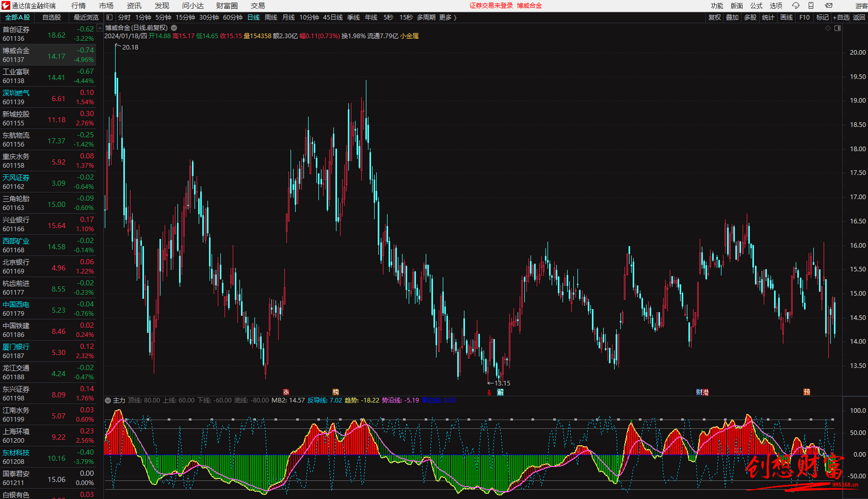Select the 周线 chart period
Screen dimensions: 868x499
point(271,18)
